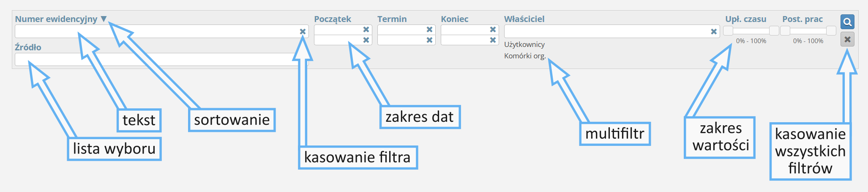This screenshot has height=192, width=868.
Task: Sort by the Właściciel column header
Action: tap(524, 19)
